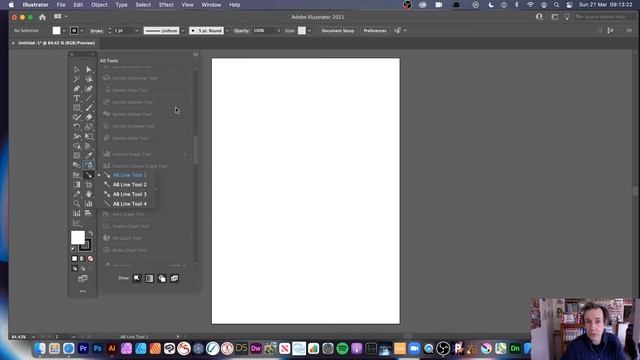Open the Effect menu
The image size is (640, 360).
pyautogui.click(x=166, y=5)
